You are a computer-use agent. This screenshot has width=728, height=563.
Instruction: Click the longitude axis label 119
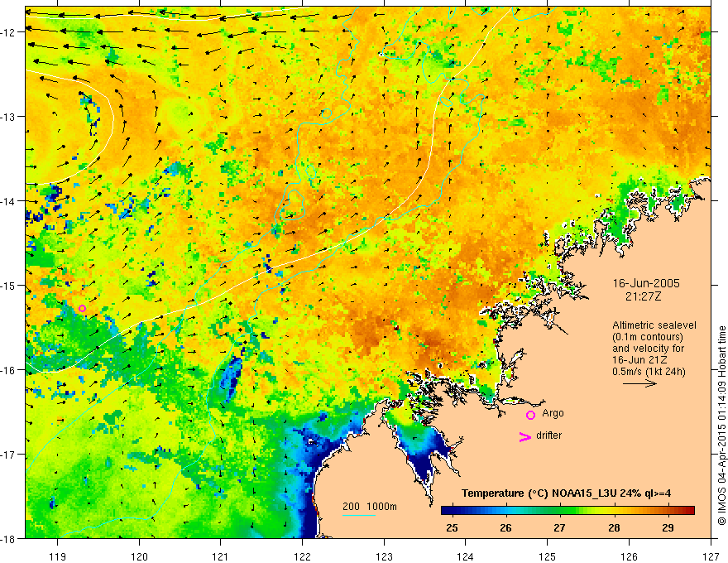(58, 556)
